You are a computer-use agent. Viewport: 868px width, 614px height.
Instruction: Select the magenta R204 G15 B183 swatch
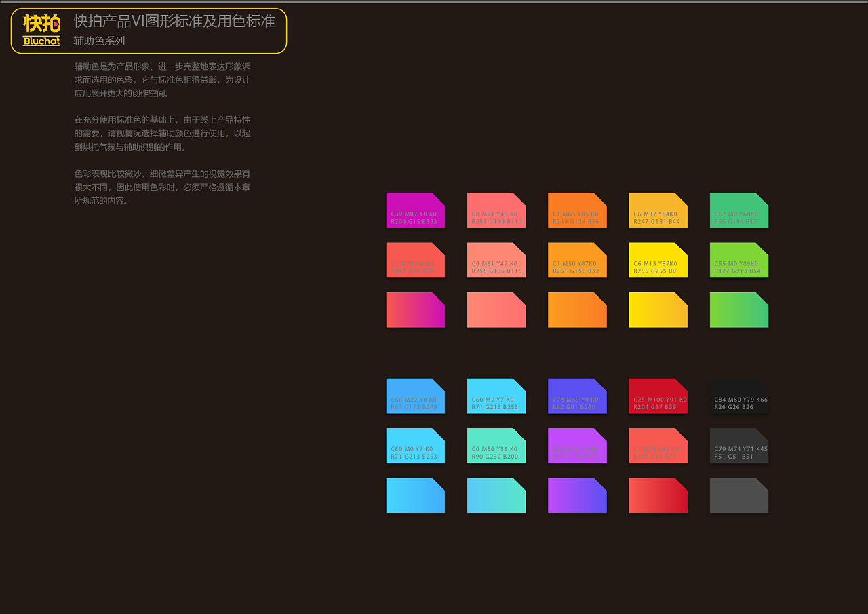(415, 210)
